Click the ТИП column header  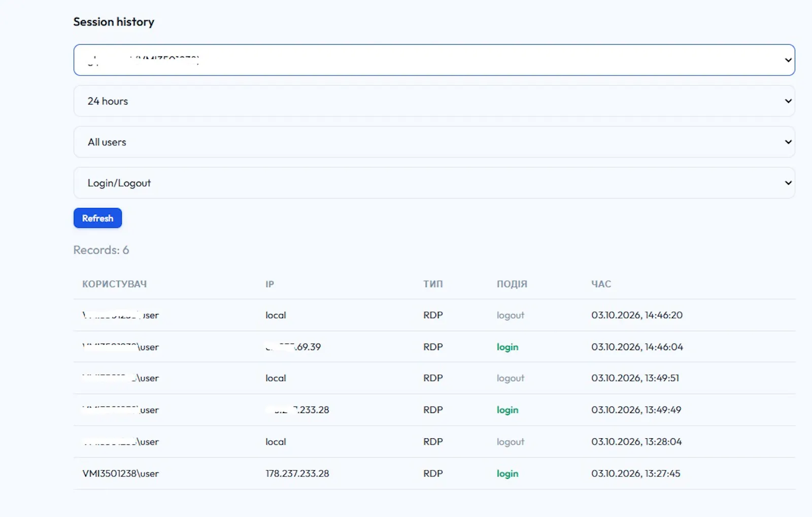point(433,284)
